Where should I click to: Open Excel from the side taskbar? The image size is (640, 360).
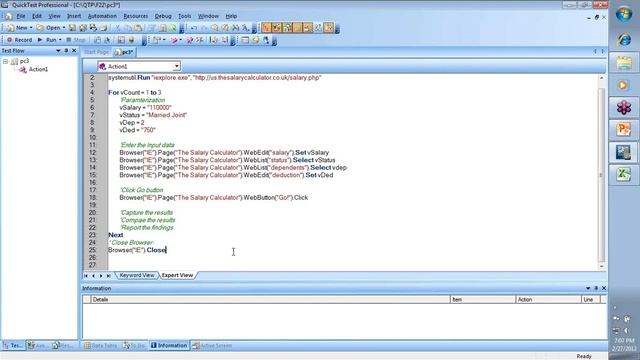click(624, 174)
